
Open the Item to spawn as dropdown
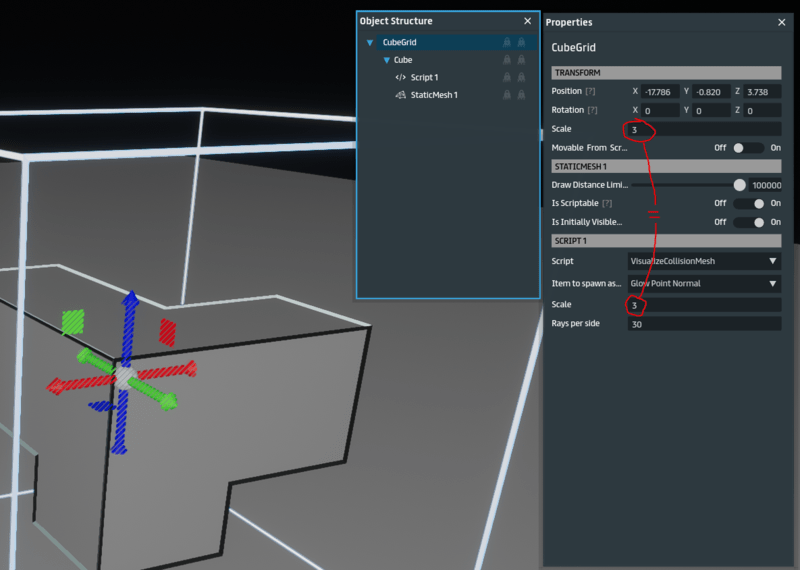704,283
